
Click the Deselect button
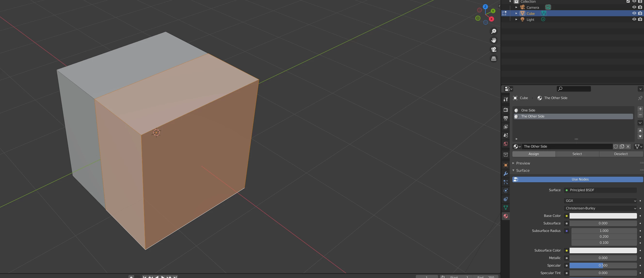621,154
